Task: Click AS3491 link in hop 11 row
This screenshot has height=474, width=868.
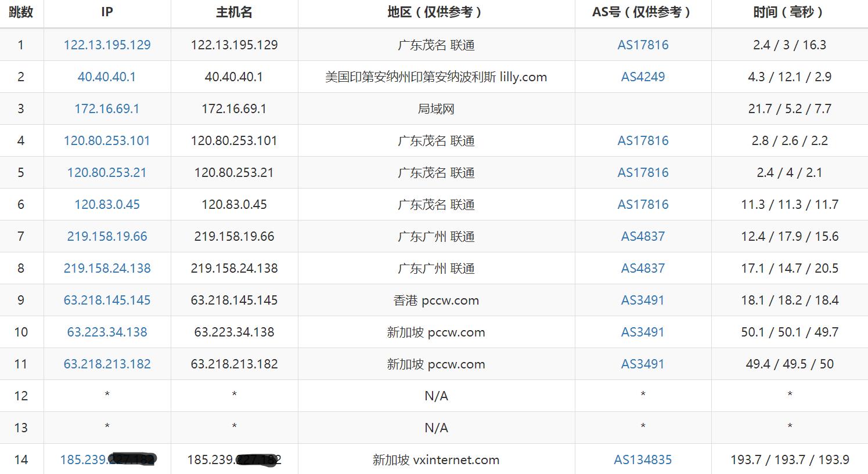Action: [643, 364]
